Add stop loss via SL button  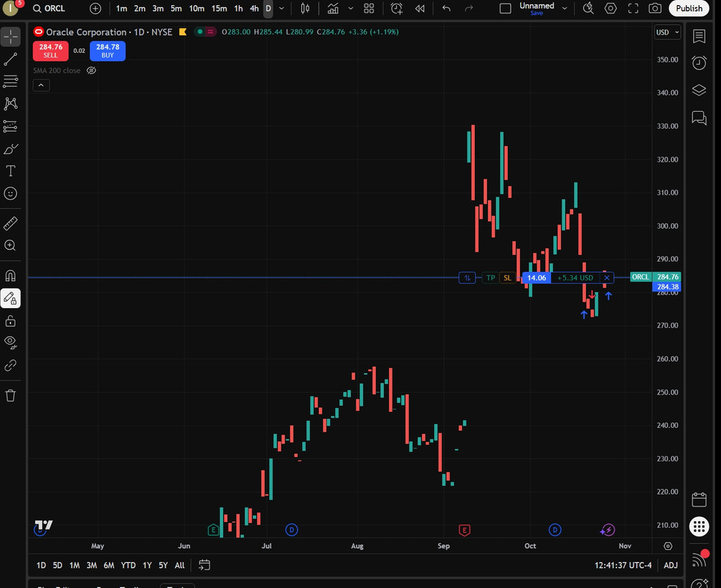point(508,278)
